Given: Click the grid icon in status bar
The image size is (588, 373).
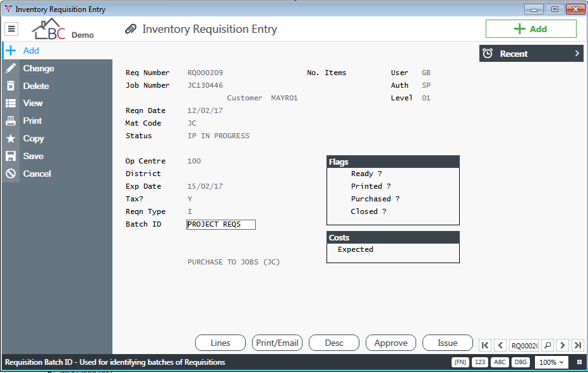Looking at the screenshot, I should (x=579, y=362).
